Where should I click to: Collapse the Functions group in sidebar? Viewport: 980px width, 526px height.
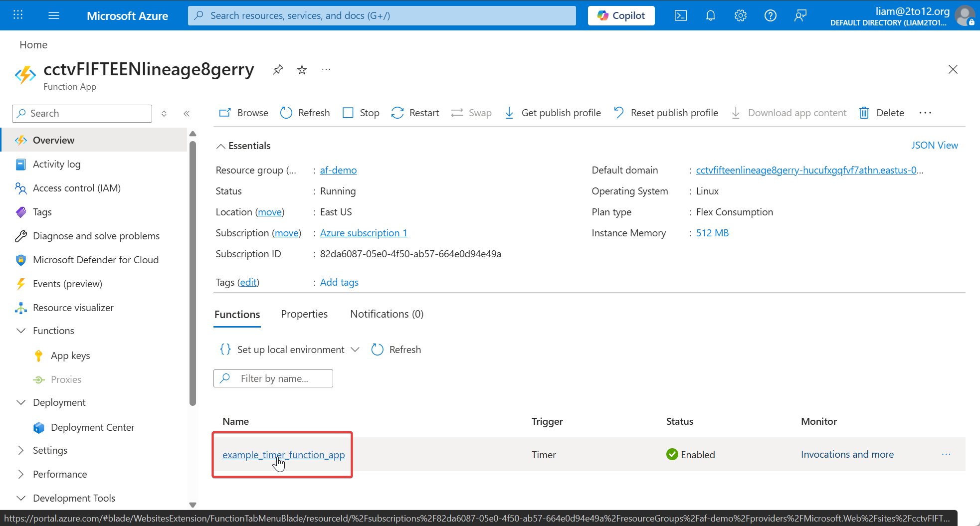tap(21, 331)
